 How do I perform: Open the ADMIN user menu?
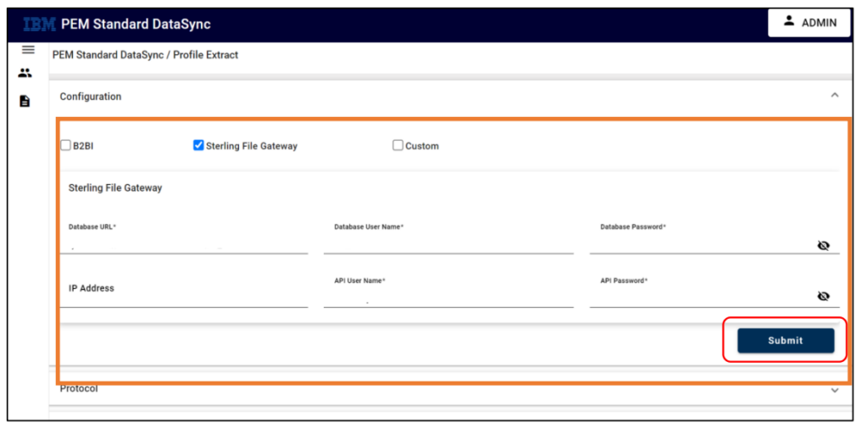click(809, 23)
